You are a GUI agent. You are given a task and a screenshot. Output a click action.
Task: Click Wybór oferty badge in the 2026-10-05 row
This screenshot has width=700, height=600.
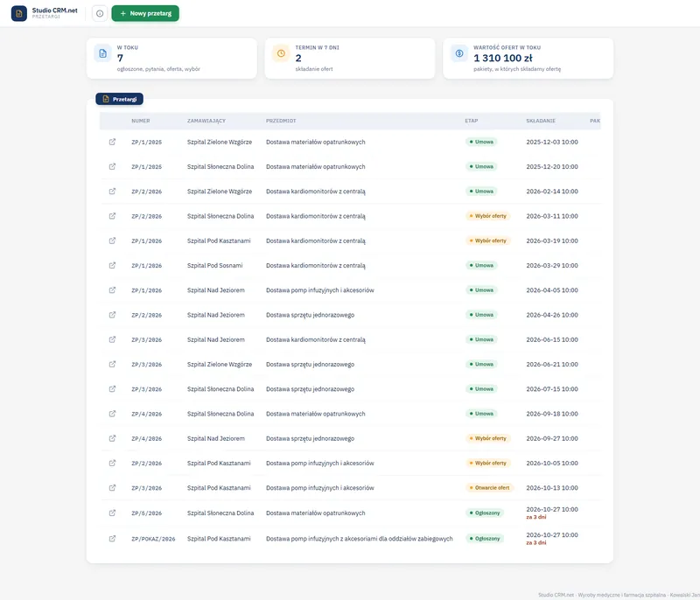[x=488, y=463]
